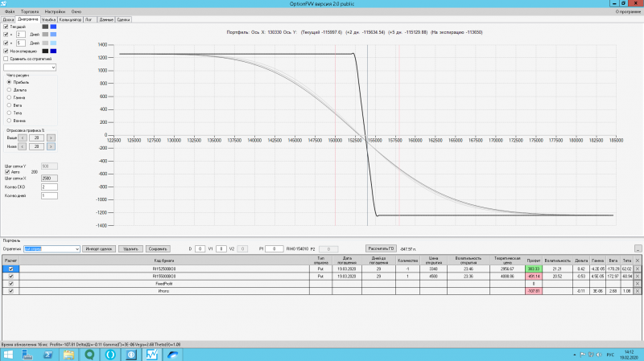This screenshot has width=644, height=361.
Task: Click the Импорт сделок button
Action: (98, 249)
